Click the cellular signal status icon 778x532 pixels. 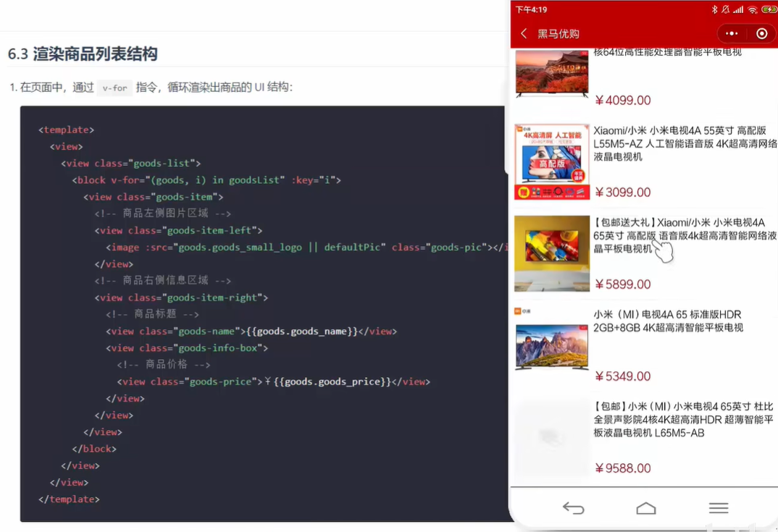click(x=738, y=9)
